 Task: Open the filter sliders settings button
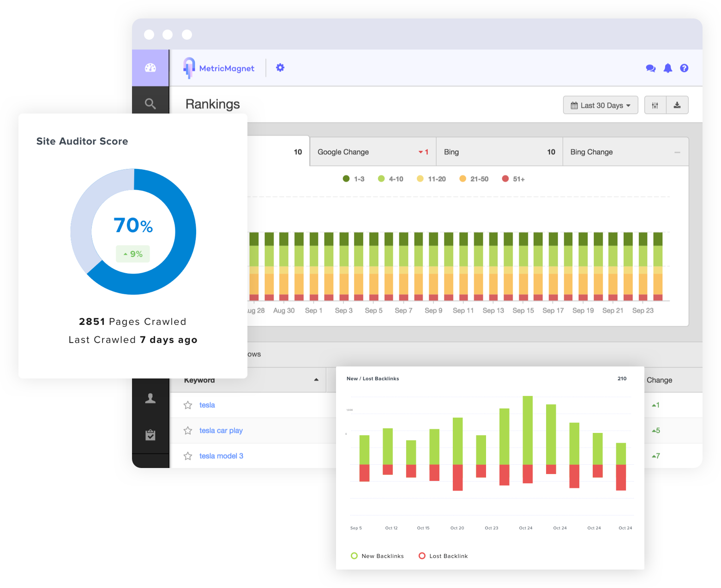655,105
